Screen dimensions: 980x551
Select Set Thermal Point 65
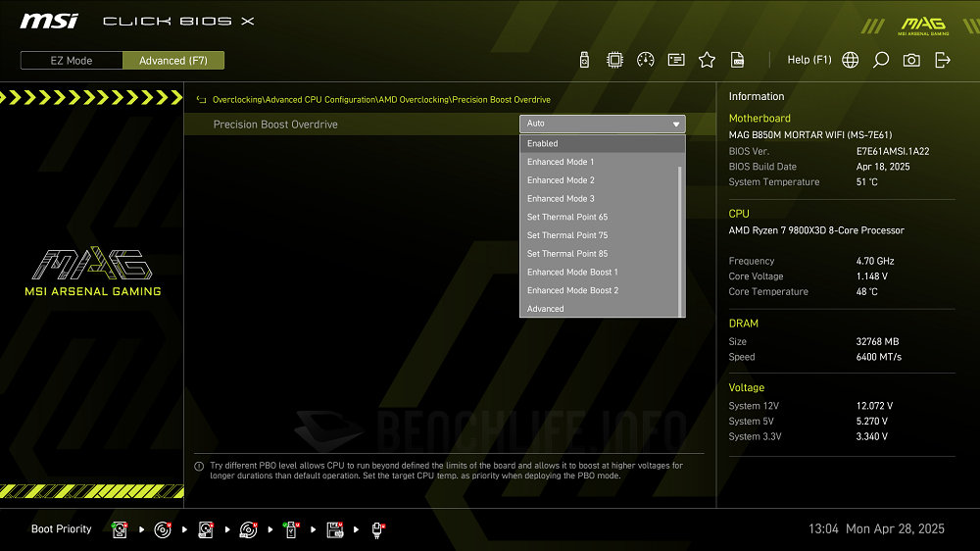click(x=600, y=217)
